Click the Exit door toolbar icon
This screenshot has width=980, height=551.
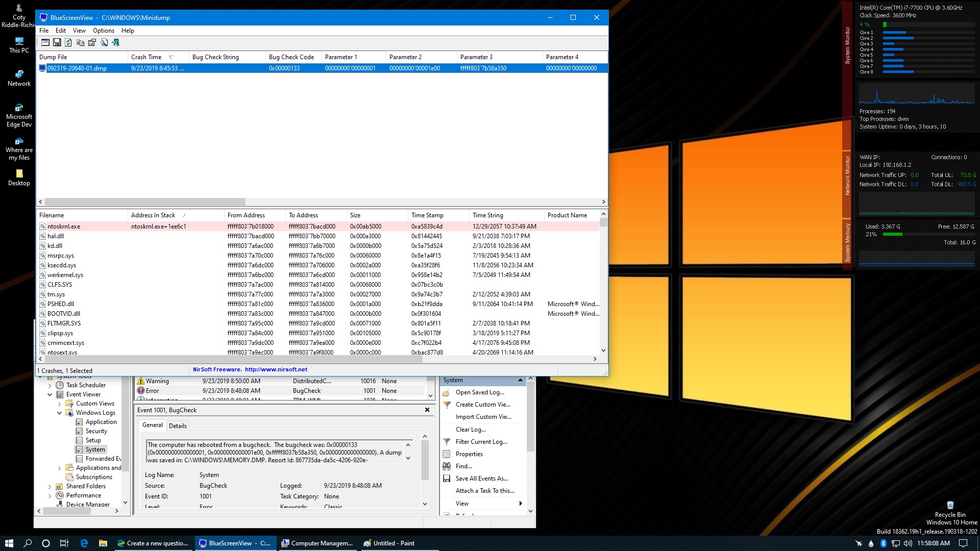coord(116,43)
